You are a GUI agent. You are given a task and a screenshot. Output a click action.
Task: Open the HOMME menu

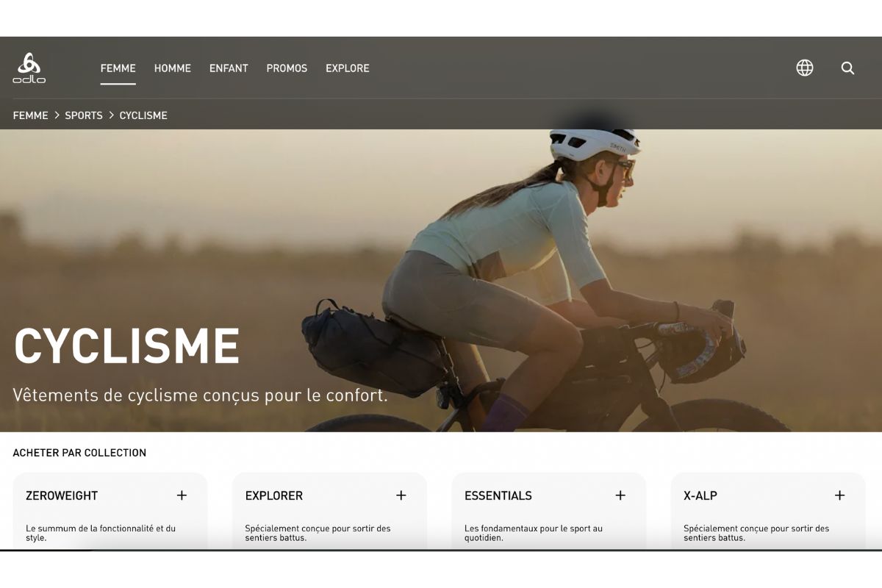pos(173,68)
